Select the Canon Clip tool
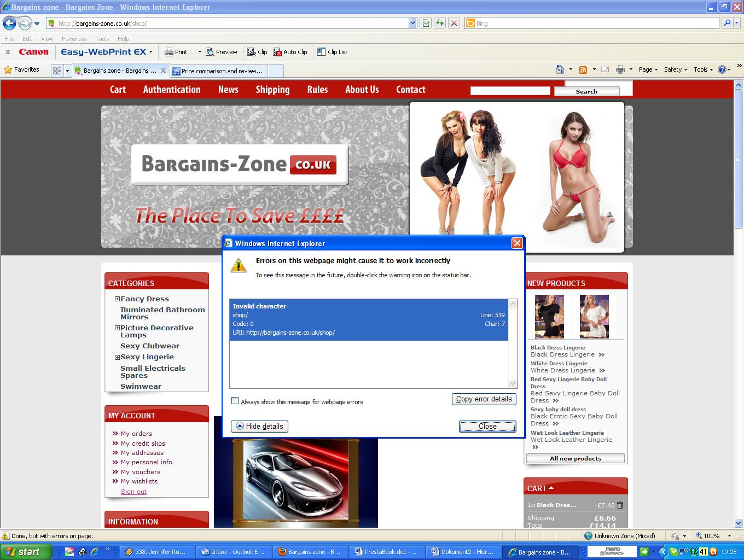The image size is (744, 560). pos(257,52)
